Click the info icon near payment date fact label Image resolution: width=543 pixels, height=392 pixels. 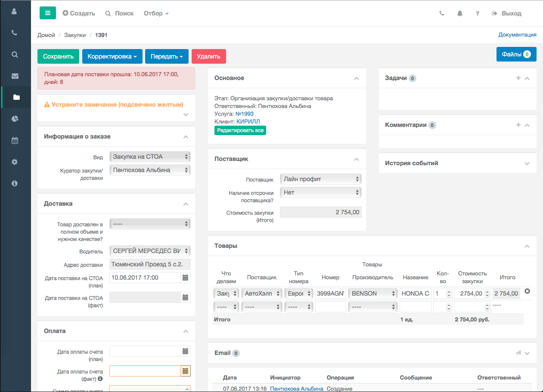tap(100, 379)
